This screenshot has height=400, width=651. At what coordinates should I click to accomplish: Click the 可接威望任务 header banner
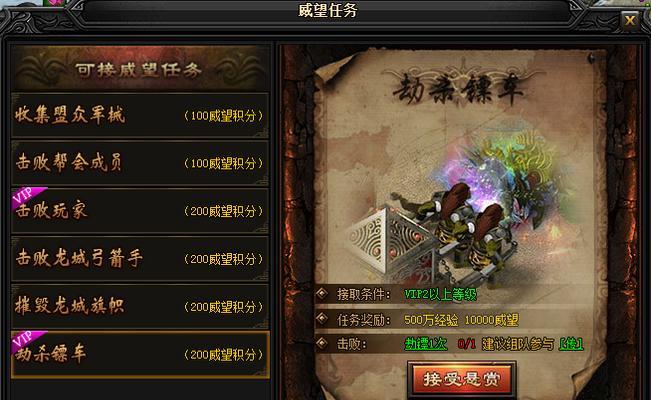pos(140,69)
